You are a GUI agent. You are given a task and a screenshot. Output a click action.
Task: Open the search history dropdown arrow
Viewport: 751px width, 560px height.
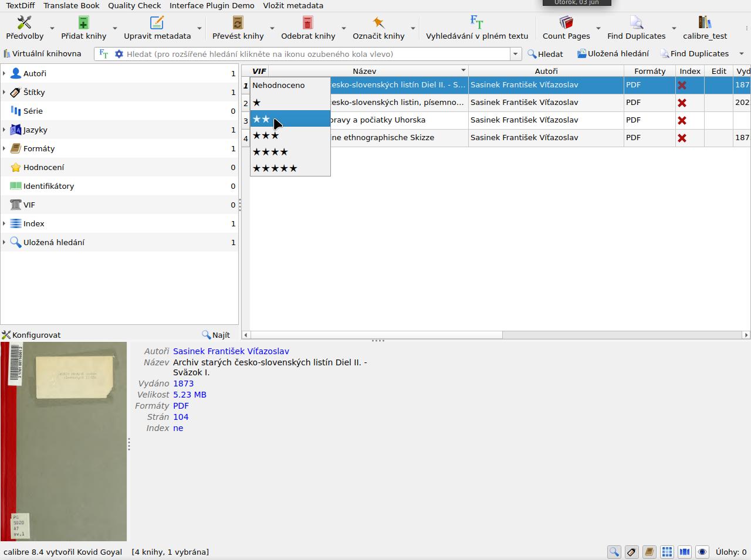click(x=515, y=54)
